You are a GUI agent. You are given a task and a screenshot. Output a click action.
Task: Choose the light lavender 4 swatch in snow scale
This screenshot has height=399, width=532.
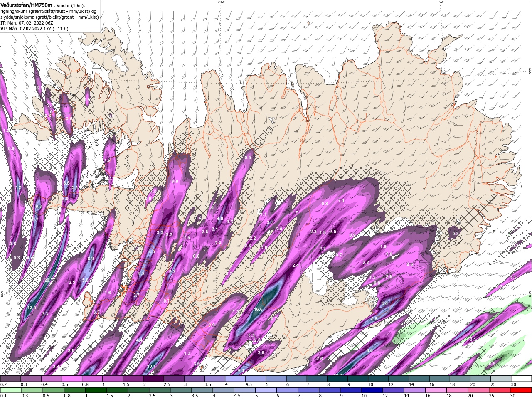click(234, 379)
